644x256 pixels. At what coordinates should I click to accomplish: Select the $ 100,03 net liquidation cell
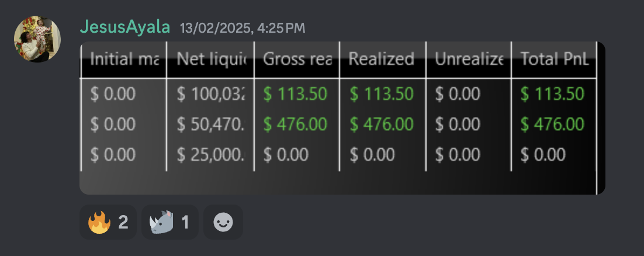coord(211,94)
